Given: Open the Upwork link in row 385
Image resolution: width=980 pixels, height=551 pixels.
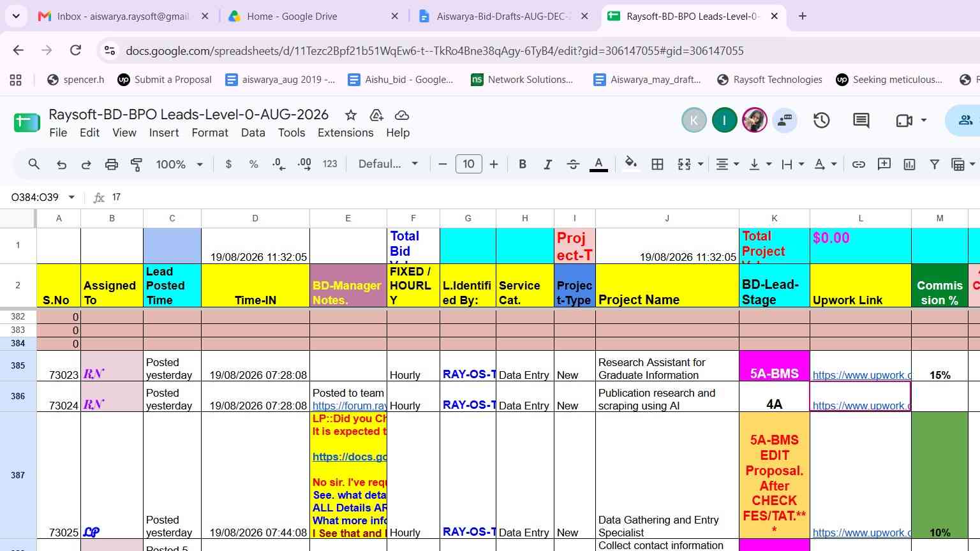Looking at the screenshot, I should [x=861, y=375].
